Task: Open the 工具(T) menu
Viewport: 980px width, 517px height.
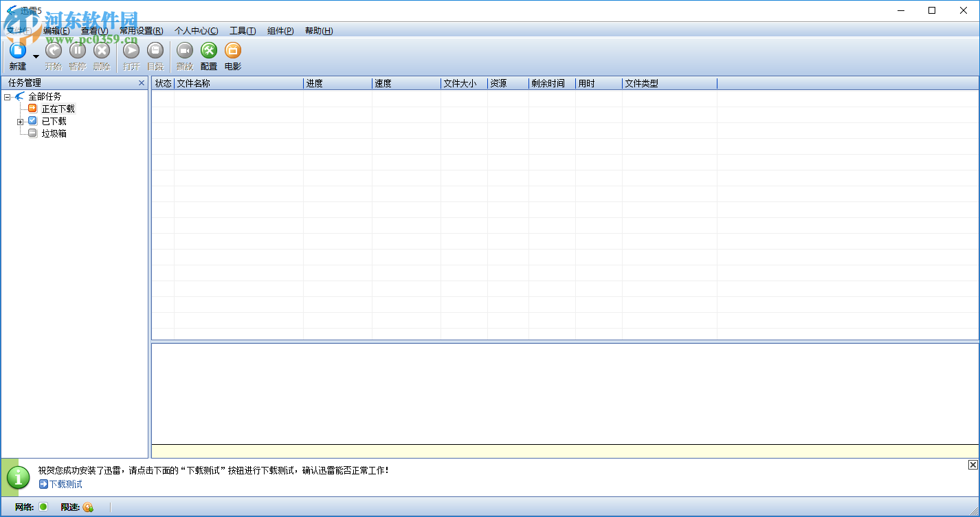Action: tap(243, 31)
